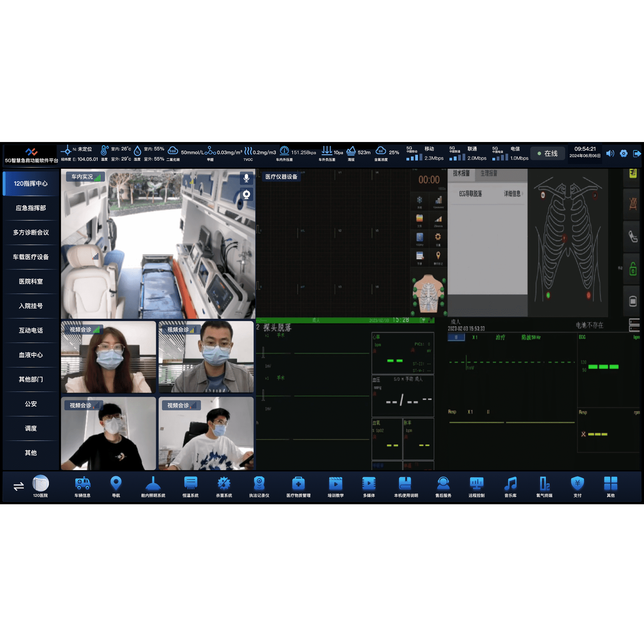
Task: Select 车载医疗设备 in the sidebar
Action: point(31,257)
